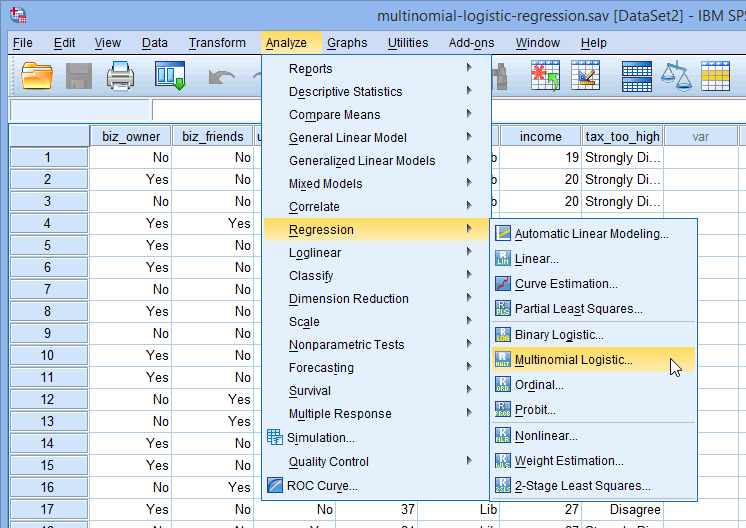746x528 pixels.
Task: Expand the Nonparametric Tests submenu
Action: (346, 345)
